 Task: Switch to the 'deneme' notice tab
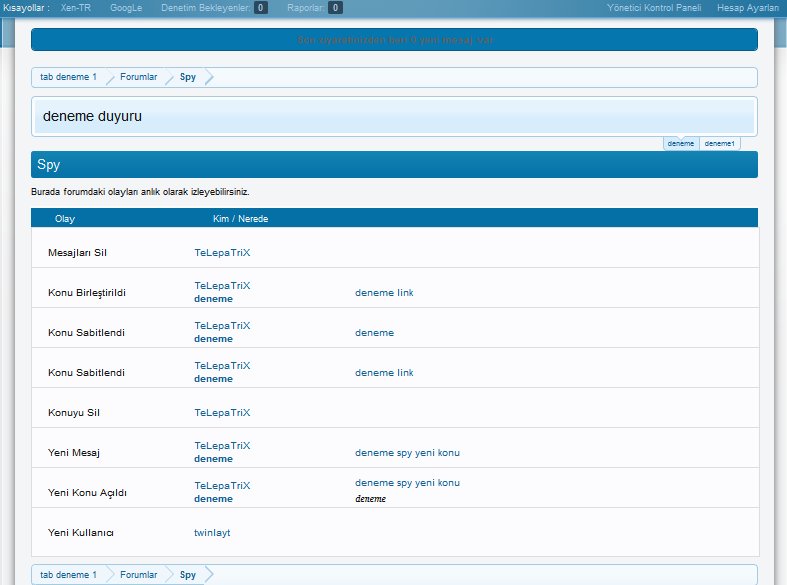tap(681, 144)
